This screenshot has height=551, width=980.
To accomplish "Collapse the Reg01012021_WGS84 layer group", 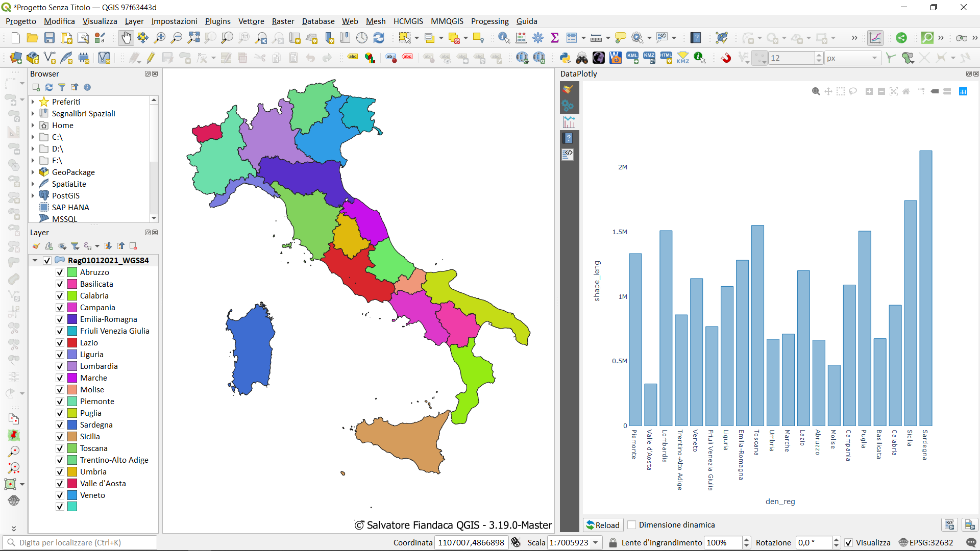I will point(35,261).
